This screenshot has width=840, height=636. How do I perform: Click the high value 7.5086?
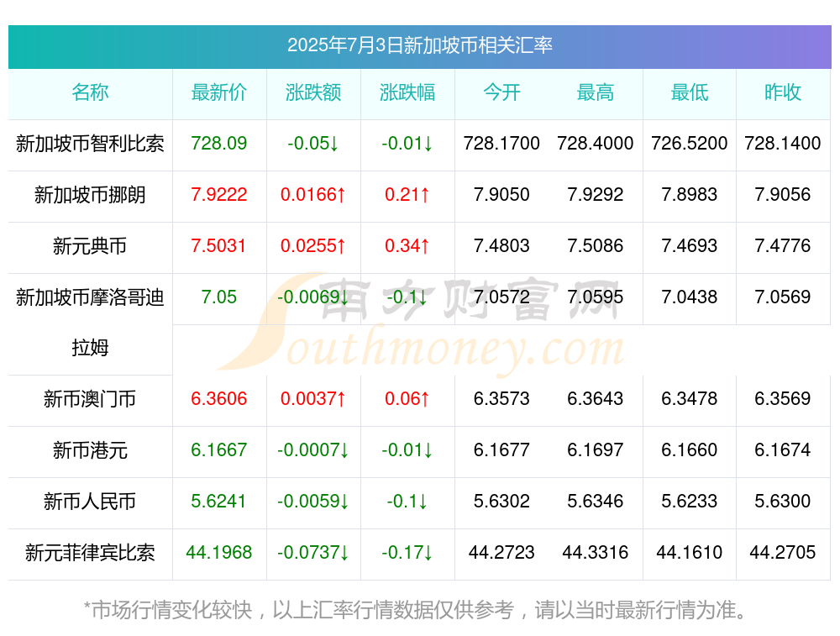coord(596,246)
